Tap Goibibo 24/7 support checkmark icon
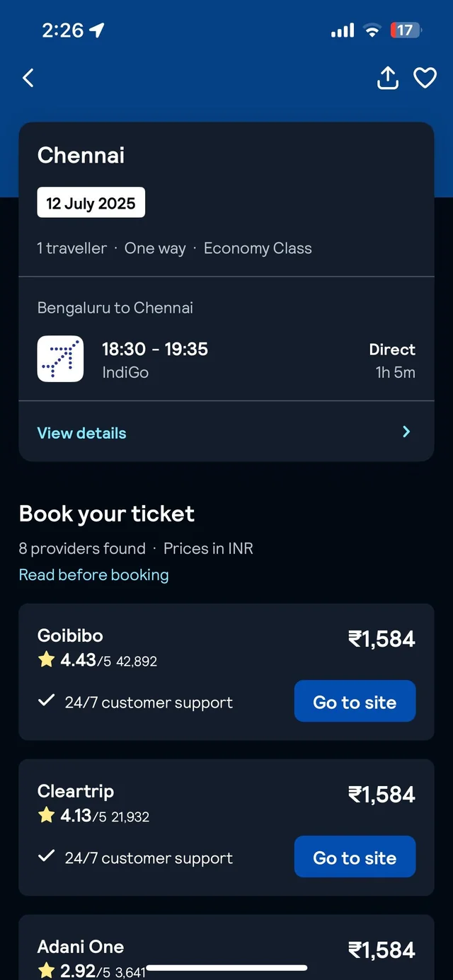The width and height of the screenshot is (453, 980). pos(47,701)
